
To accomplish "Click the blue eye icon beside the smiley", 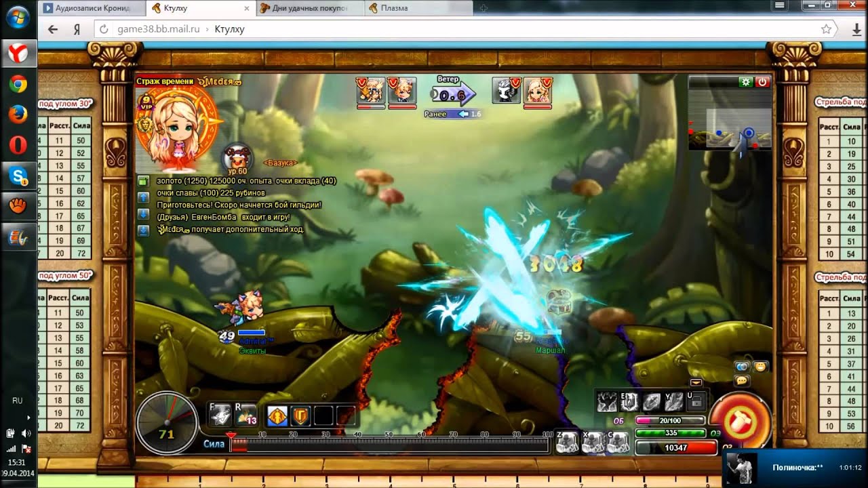I will click(x=743, y=367).
